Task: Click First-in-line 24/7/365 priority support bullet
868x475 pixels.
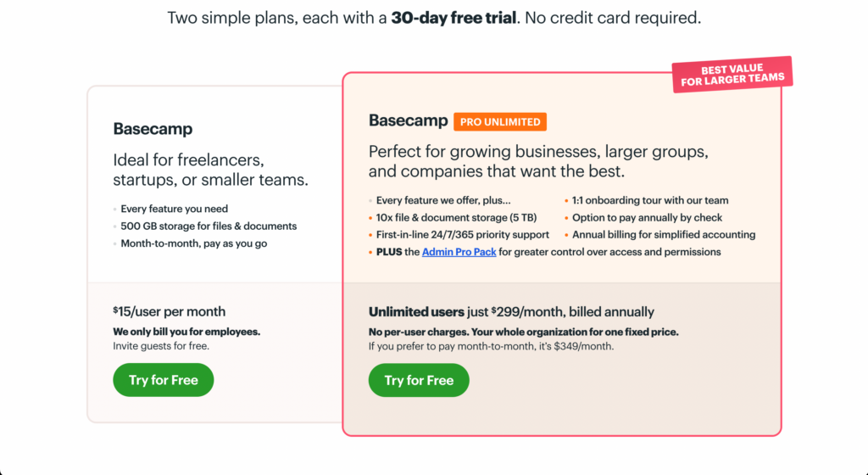Action: point(463,235)
